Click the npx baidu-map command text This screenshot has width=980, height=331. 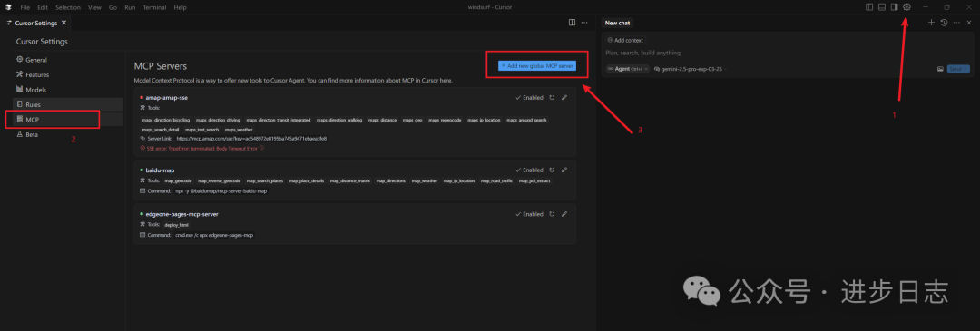[x=220, y=190]
